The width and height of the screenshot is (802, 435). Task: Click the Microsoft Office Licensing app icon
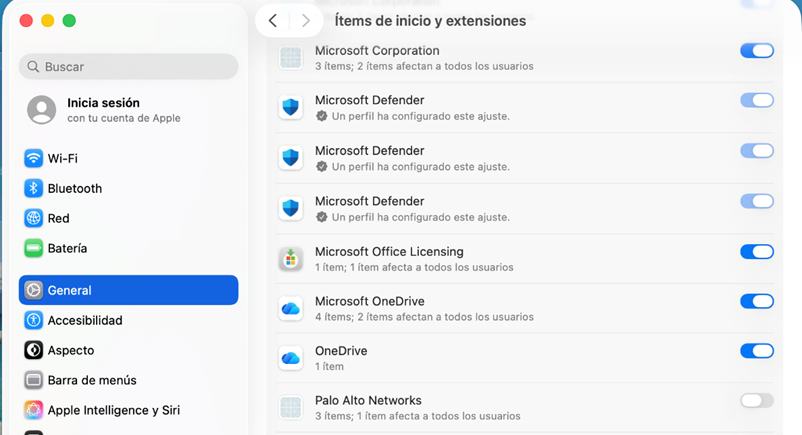click(x=291, y=259)
